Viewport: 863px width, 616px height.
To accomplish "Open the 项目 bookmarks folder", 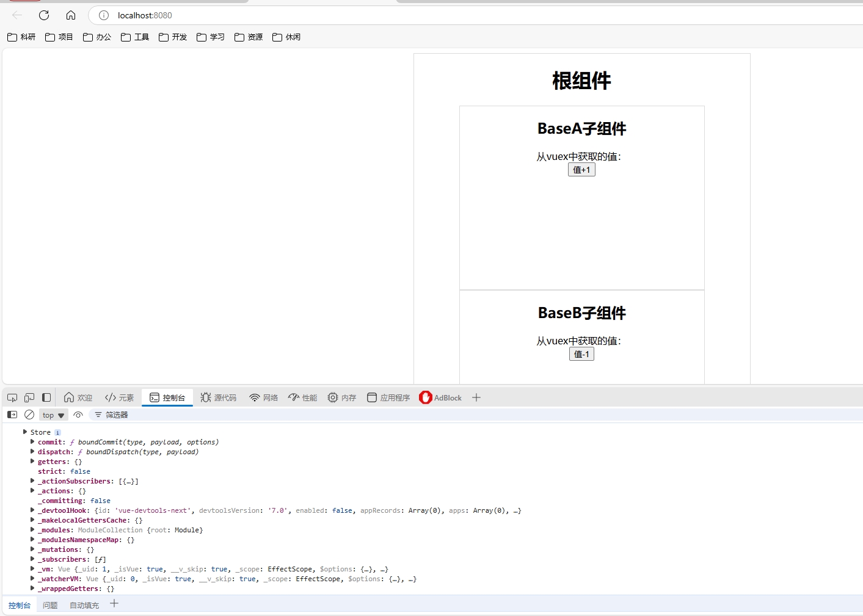I will (x=59, y=37).
